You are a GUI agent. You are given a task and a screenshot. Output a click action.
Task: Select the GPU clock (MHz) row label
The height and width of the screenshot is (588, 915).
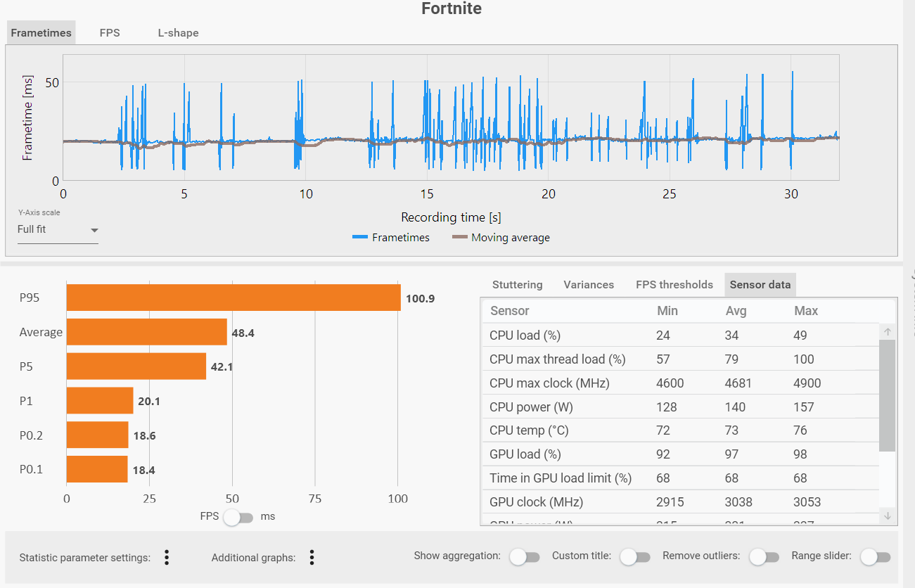[x=536, y=502]
